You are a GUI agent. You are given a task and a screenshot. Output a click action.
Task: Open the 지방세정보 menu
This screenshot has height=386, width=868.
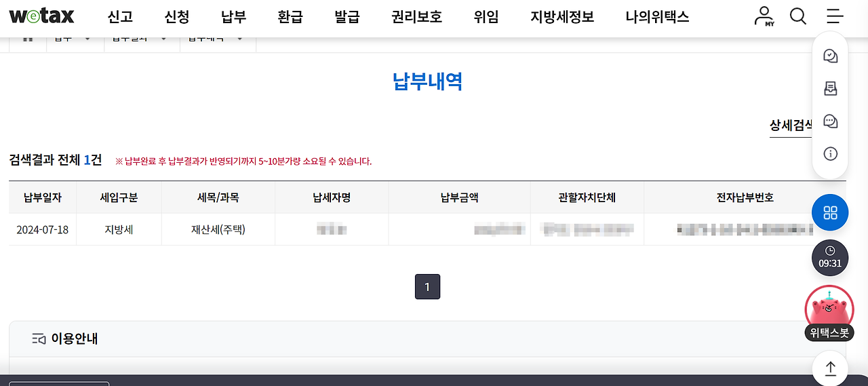click(562, 17)
